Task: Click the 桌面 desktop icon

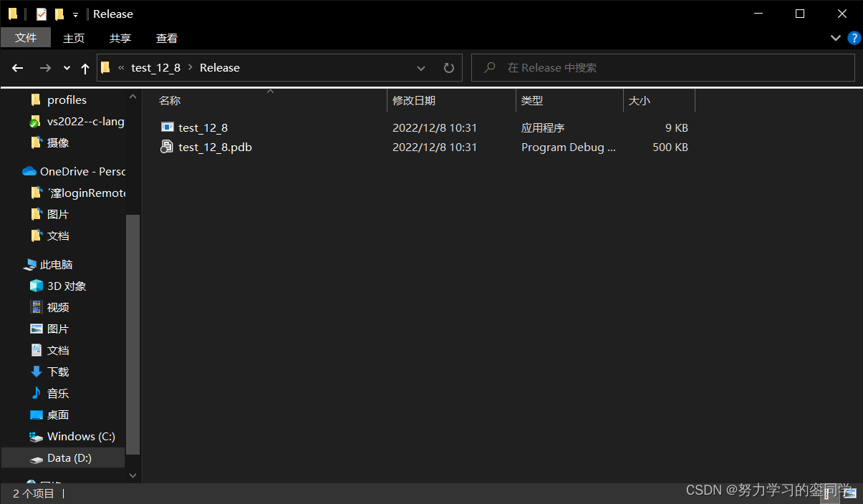Action: coord(37,415)
